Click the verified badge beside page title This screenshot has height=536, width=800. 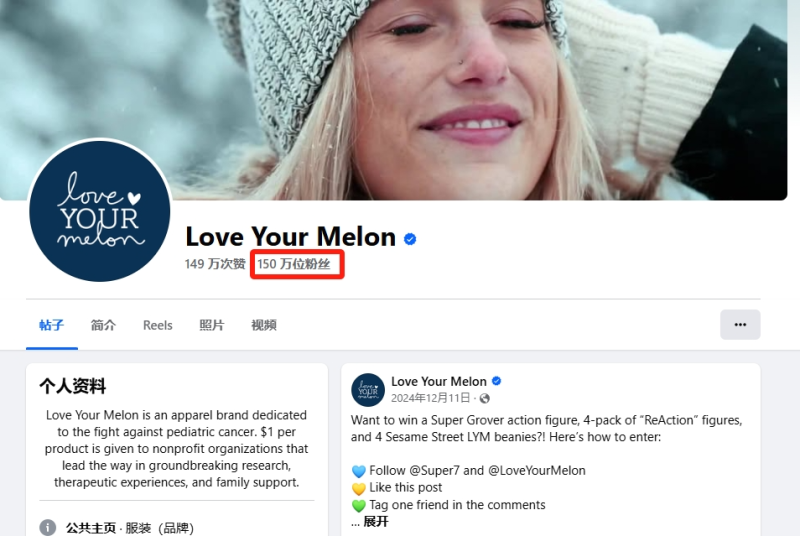point(410,239)
